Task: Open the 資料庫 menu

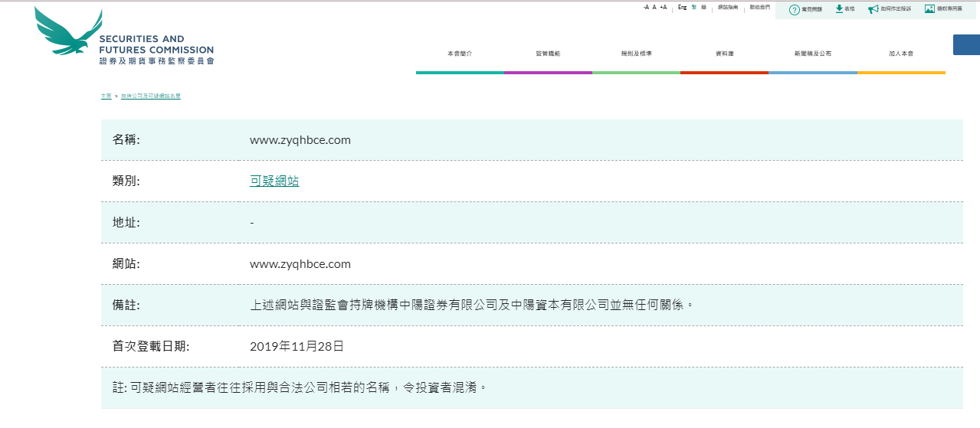Action: [724, 54]
